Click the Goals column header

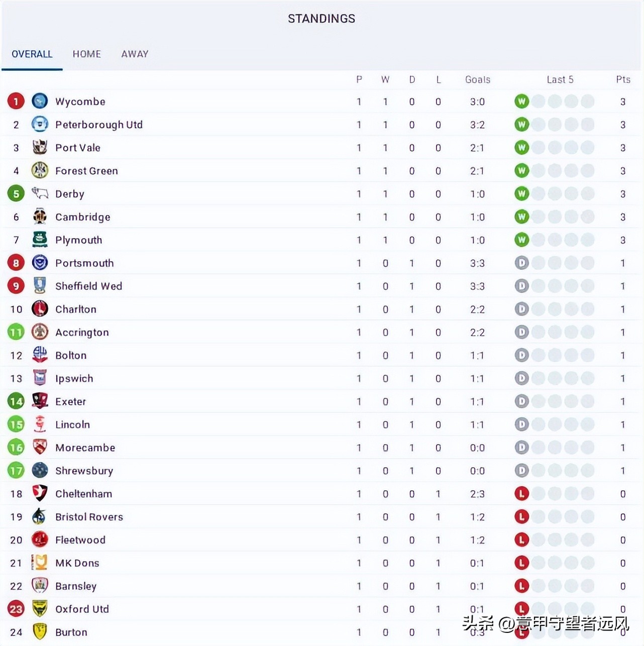(477, 79)
